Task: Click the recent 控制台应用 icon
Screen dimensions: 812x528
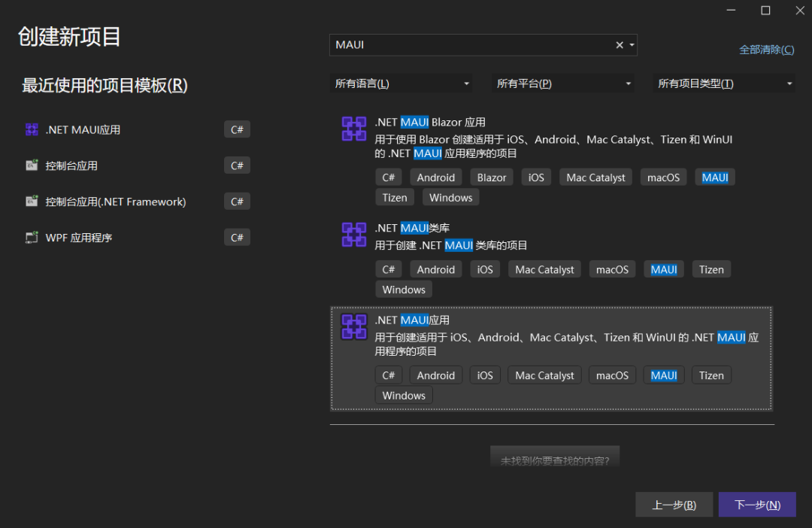Action: point(32,165)
